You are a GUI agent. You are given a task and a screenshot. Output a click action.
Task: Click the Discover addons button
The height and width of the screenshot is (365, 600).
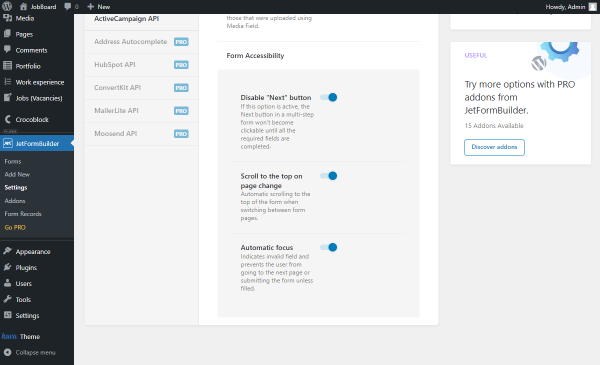[494, 147]
